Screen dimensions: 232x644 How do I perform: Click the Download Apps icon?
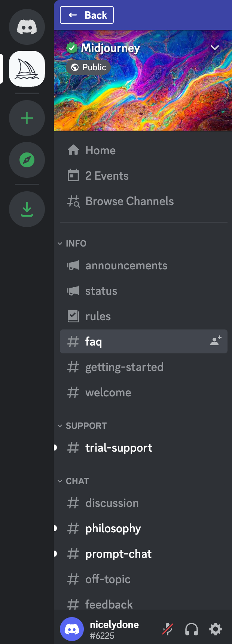27,209
